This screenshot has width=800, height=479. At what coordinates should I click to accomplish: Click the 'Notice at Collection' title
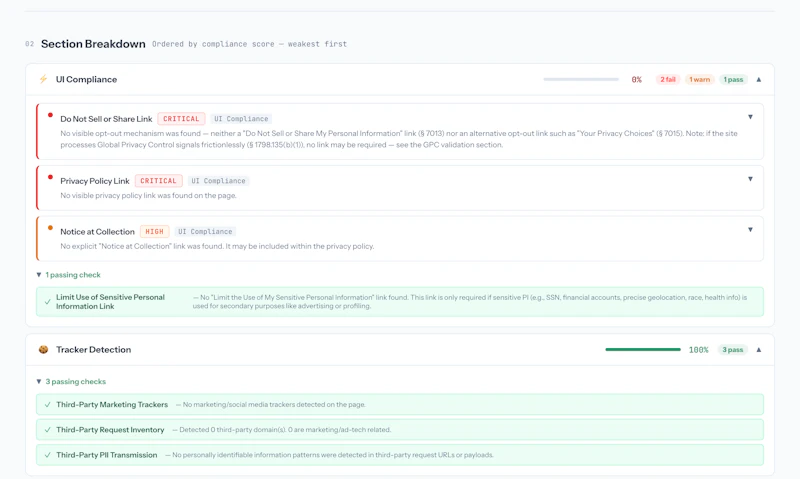pos(97,232)
